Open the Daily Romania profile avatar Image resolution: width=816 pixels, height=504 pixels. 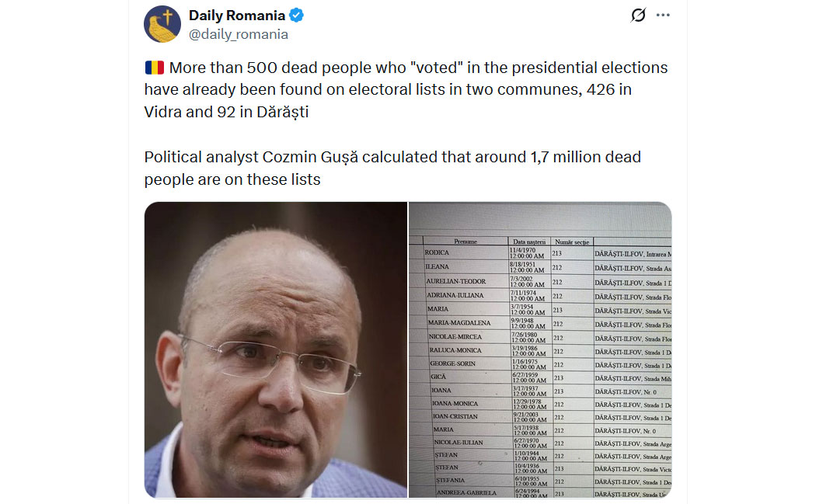[x=162, y=24]
